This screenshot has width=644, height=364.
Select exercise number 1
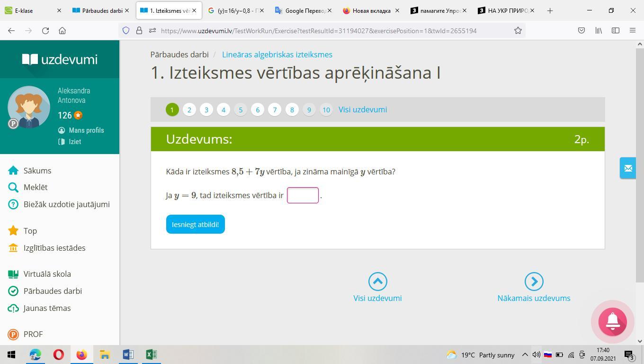(x=172, y=109)
